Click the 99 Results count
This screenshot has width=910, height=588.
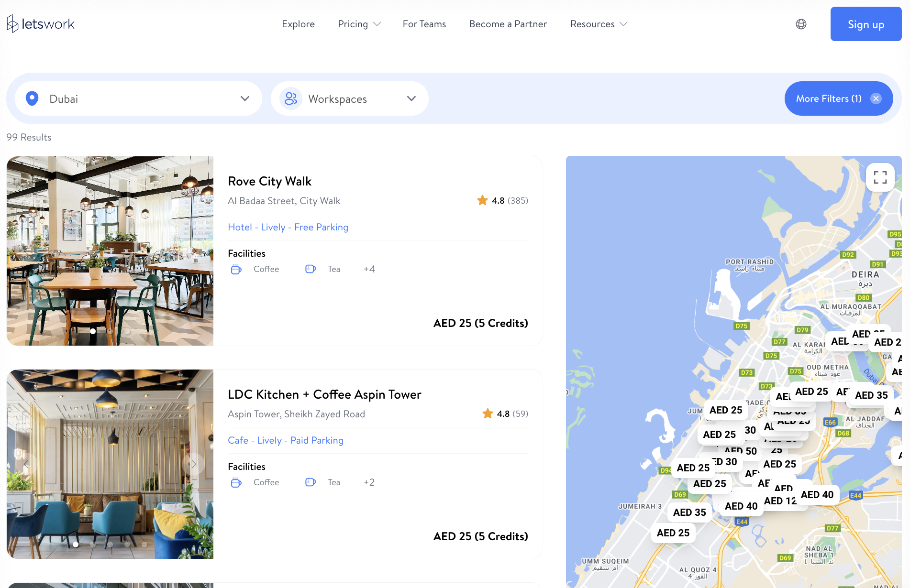29,137
